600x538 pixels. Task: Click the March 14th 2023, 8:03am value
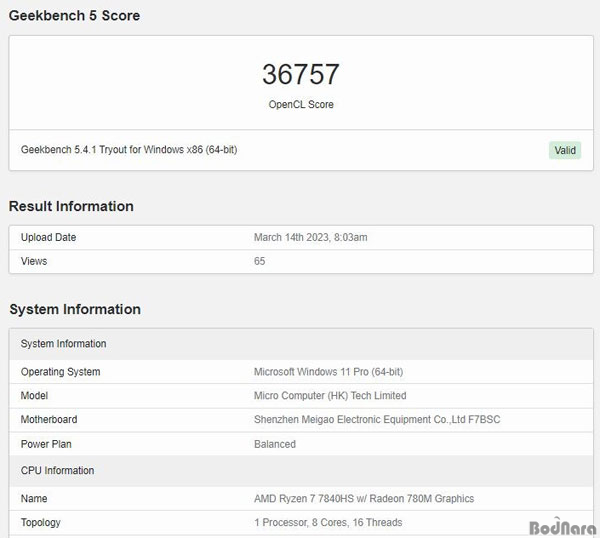pyautogui.click(x=310, y=237)
